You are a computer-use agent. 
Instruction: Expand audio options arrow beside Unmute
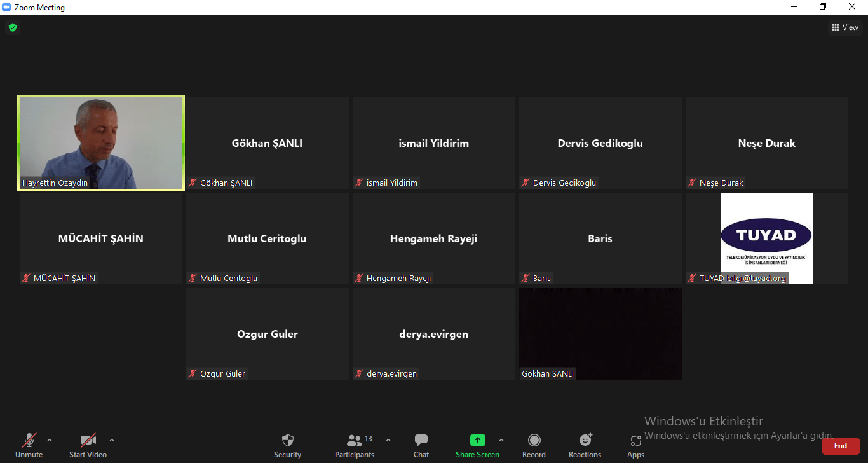pyautogui.click(x=50, y=440)
